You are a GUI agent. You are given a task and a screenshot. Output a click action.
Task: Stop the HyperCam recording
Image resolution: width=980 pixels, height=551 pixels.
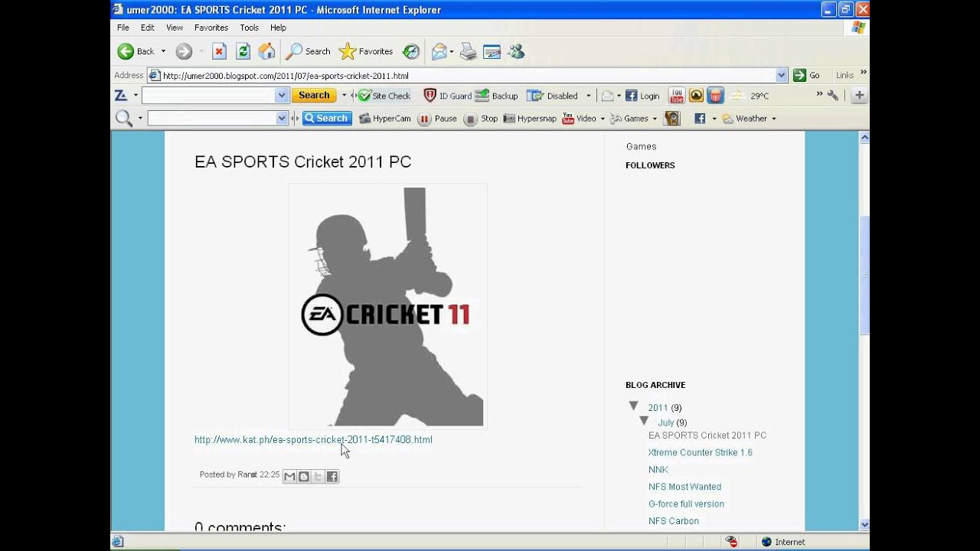[x=481, y=119]
